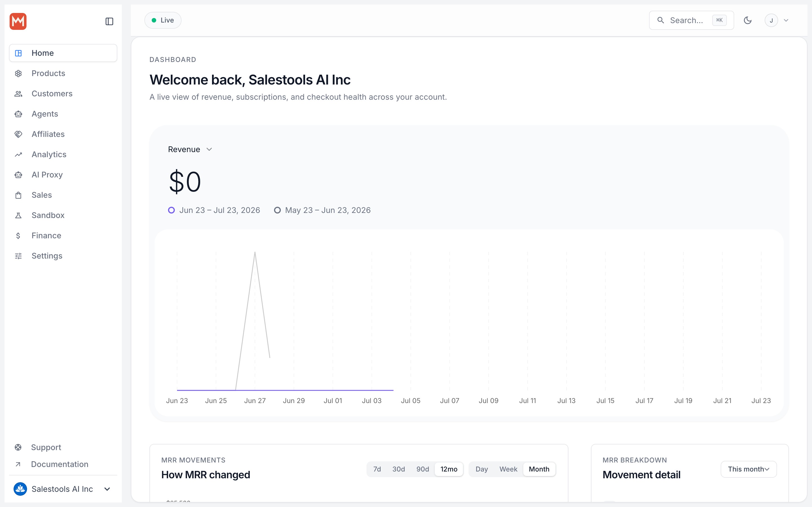Click the Finance dollar icon
This screenshot has height=507, width=812.
coord(18,236)
